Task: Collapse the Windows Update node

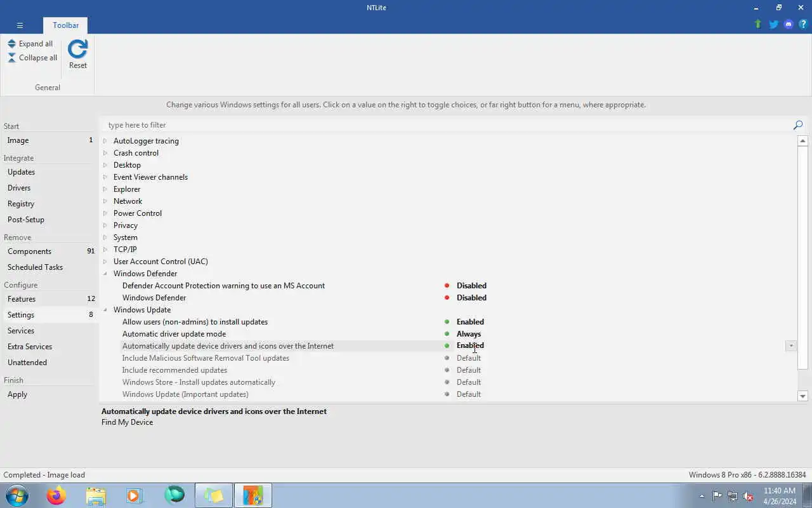Action: coord(105,310)
